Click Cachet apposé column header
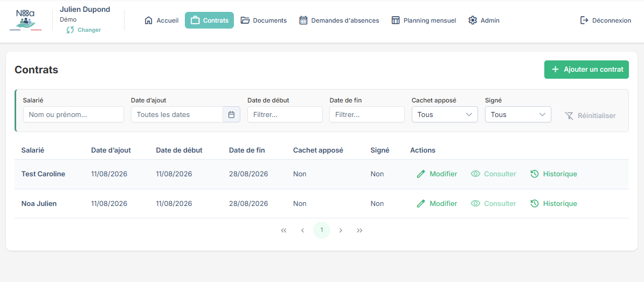This screenshot has width=644, height=282. pos(318,150)
